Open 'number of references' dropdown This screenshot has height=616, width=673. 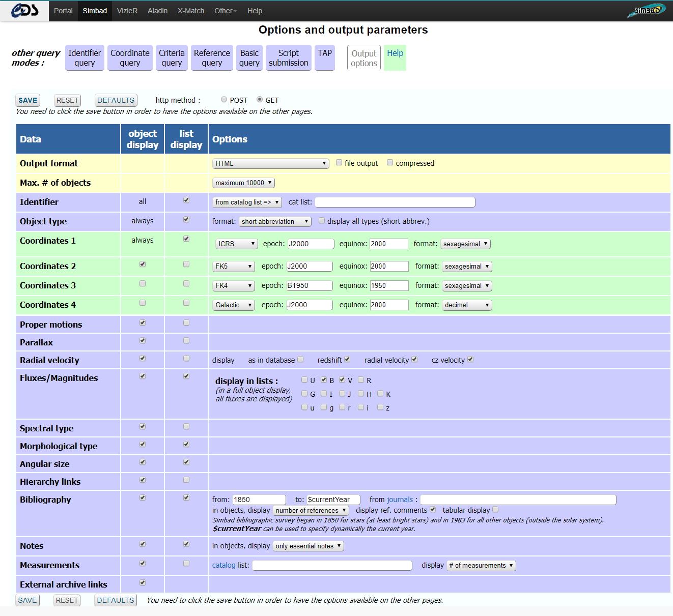click(x=311, y=510)
